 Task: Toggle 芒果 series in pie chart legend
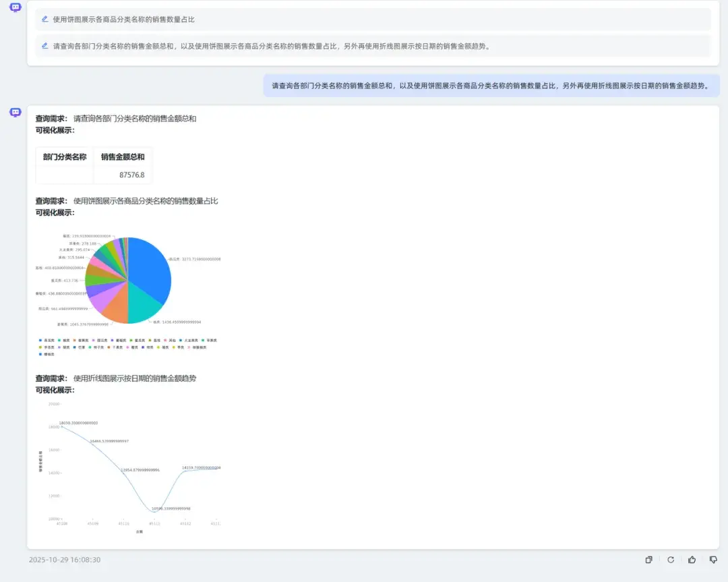pos(80,347)
